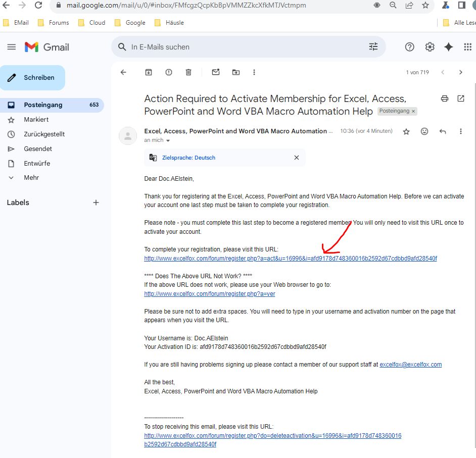The image size is (476, 458).
Task: Open Gmail settings gear
Action: (x=430, y=47)
